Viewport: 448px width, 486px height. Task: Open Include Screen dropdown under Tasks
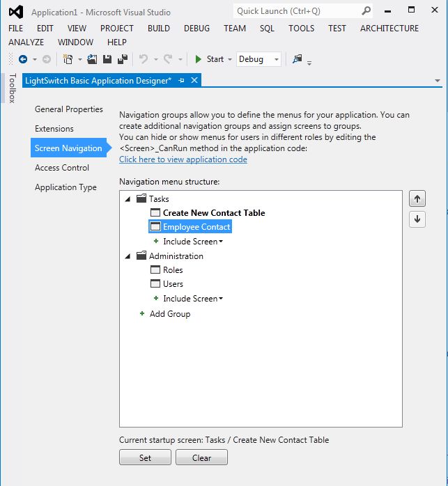tap(221, 242)
